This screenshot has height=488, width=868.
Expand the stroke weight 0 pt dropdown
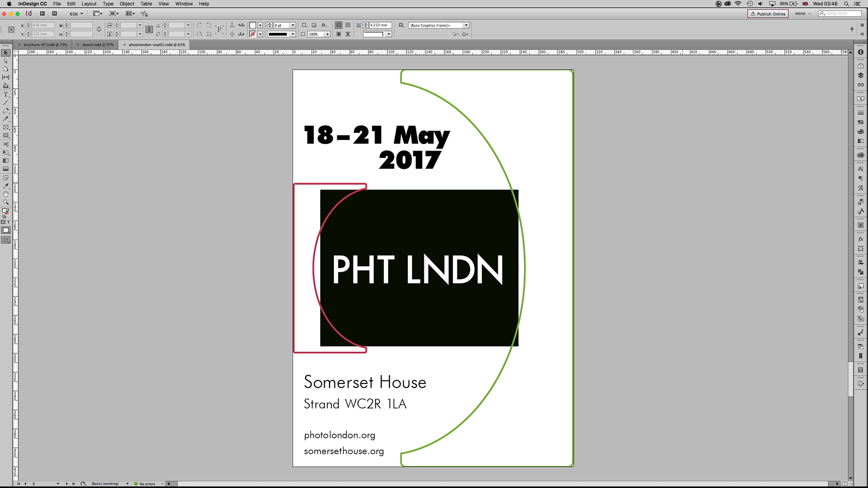pos(293,25)
